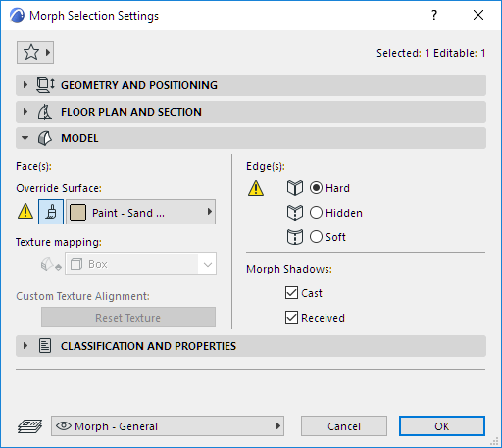
Task: Expand the Floor Plan and Section panel
Action: 251,112
